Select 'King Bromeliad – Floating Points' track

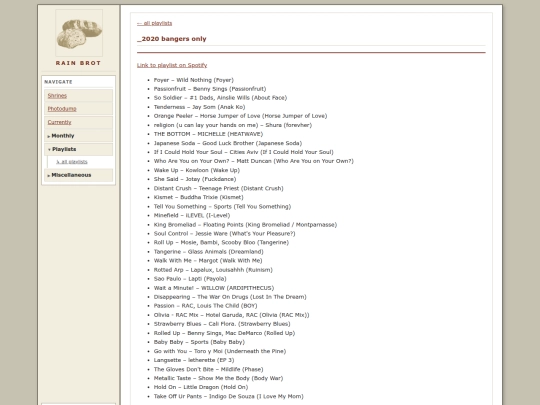point(245,225)
